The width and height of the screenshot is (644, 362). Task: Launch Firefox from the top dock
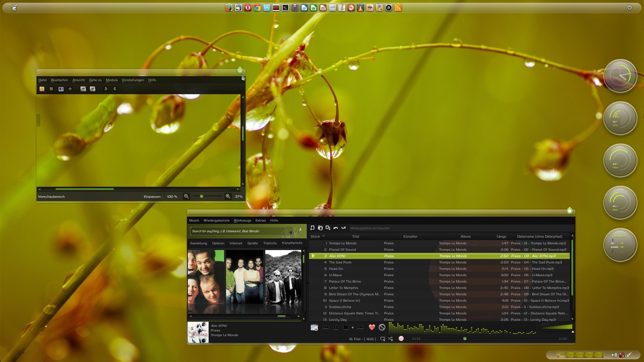(229, 8)
